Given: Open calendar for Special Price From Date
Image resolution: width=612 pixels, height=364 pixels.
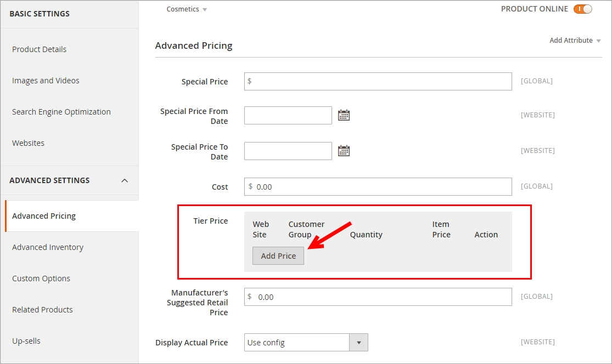Looking at the screenshot, I should pyautogui.click(x=344, y=115).
